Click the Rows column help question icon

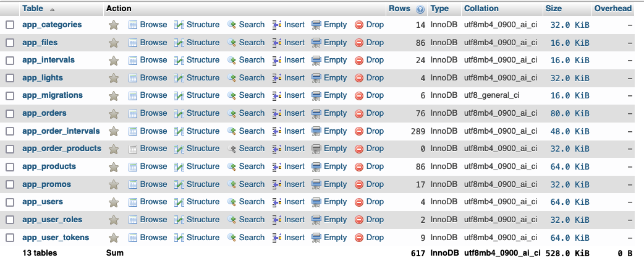[x=420, y=9]
